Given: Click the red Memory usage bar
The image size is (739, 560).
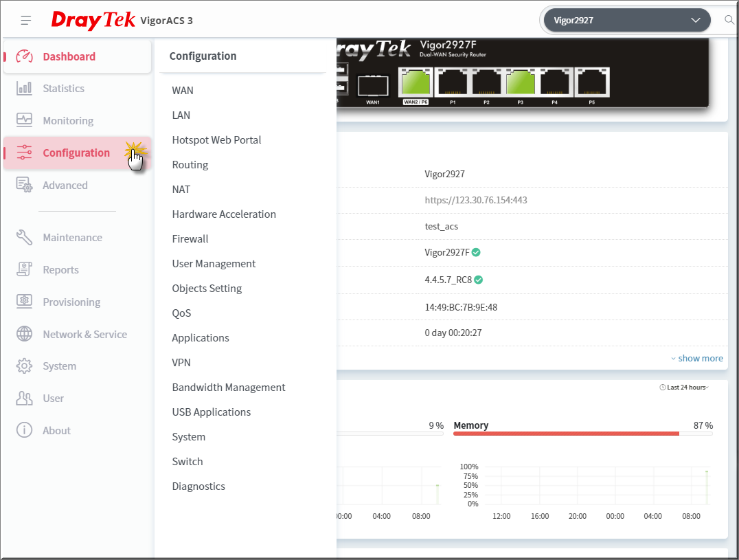Looking at the screenshot, I should [566, 433].
